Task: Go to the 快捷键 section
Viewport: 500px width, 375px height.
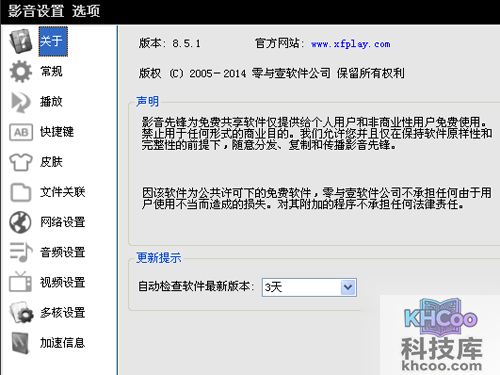Action: click(x=57, y=132)
